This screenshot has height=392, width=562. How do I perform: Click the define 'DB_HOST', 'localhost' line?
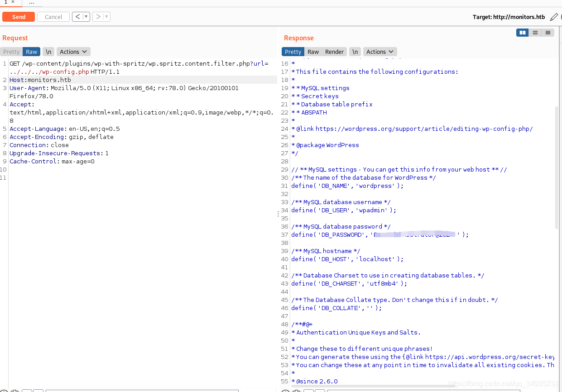pos(347,259)
